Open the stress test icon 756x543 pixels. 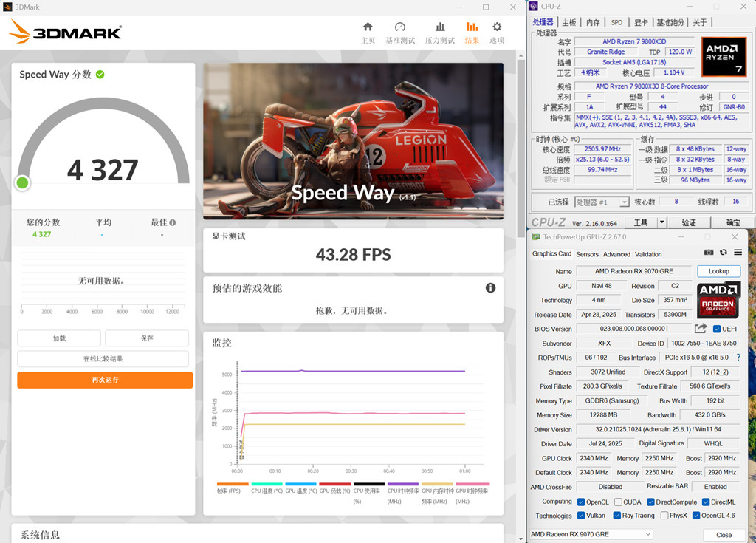(440, 27)
